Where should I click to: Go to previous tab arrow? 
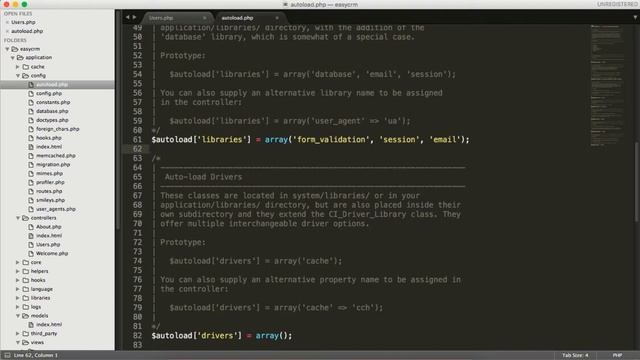[x=127, y=17]
